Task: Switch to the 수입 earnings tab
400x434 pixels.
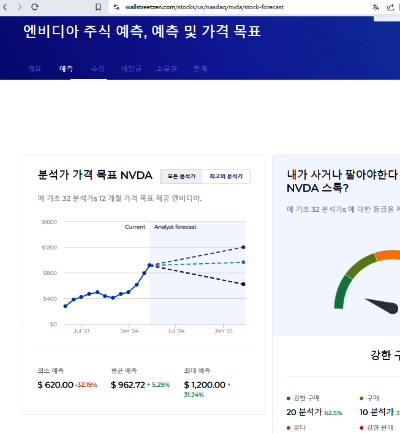Action: tap(98, 69)
